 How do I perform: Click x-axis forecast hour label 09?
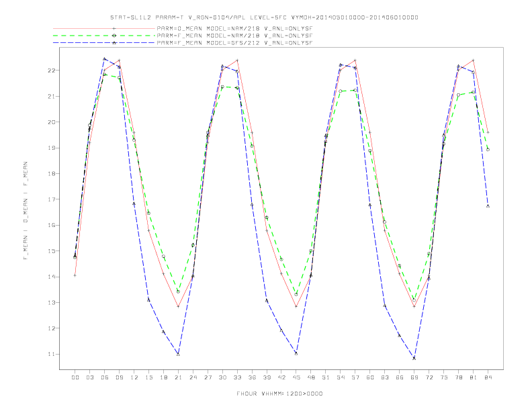point(119,377)
